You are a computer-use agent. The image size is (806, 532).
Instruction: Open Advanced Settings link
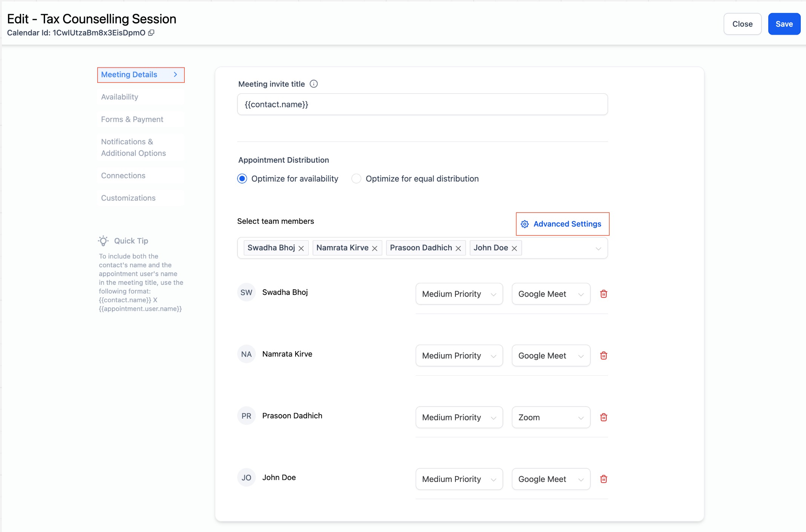[x=562, y=224]
